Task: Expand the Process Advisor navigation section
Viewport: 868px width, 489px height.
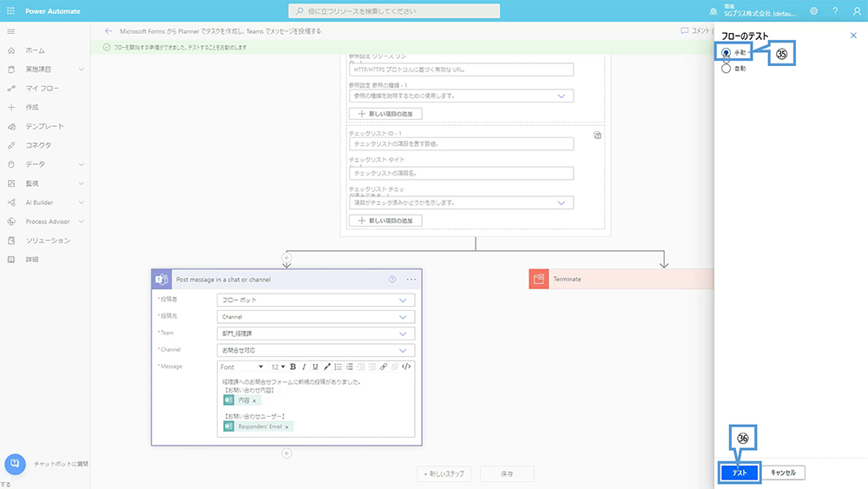Action: tap(82, 221)
